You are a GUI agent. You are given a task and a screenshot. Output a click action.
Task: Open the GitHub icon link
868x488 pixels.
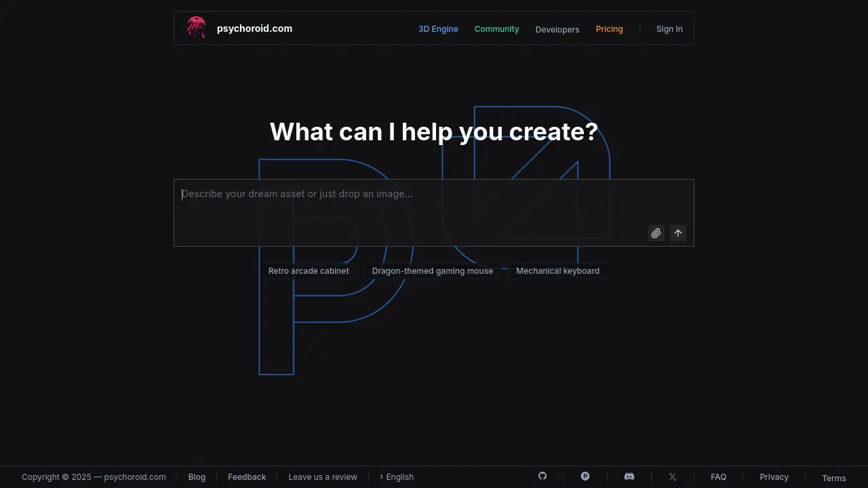click(542, 476)
